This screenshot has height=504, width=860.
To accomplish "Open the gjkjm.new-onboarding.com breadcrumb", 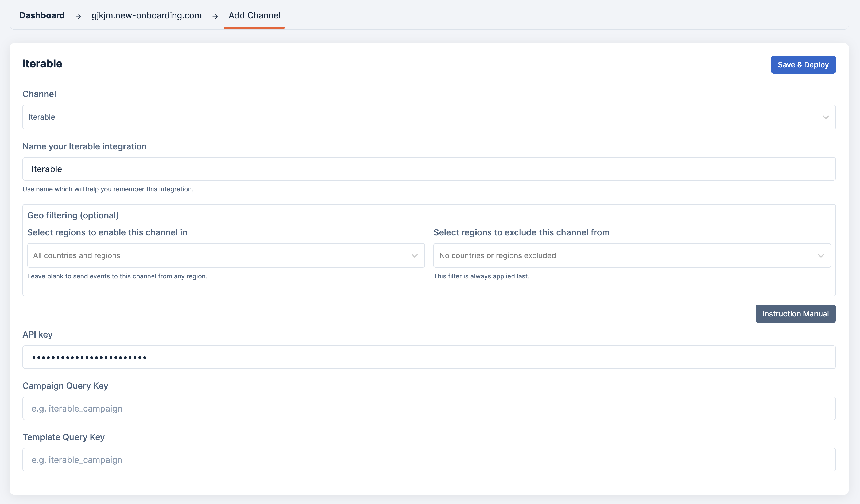I will pos(146,15).
